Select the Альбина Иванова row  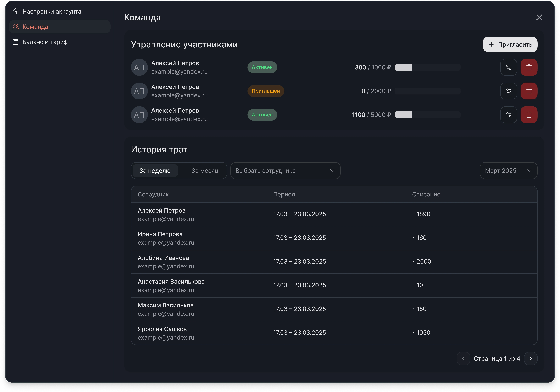pyautogui.click(x=334, y=262)
